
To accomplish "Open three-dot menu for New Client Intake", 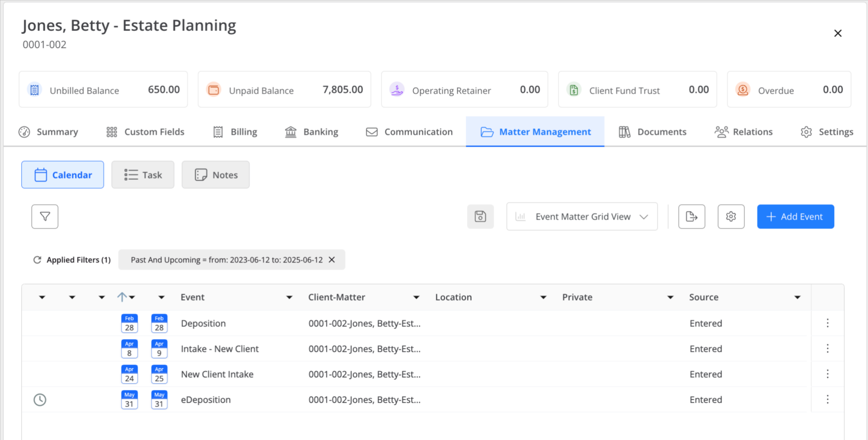I will pos(827,374).
